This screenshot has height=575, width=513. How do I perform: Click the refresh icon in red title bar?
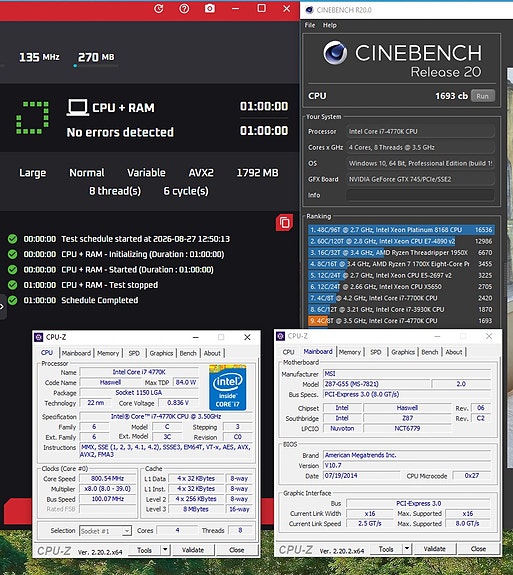159,8
